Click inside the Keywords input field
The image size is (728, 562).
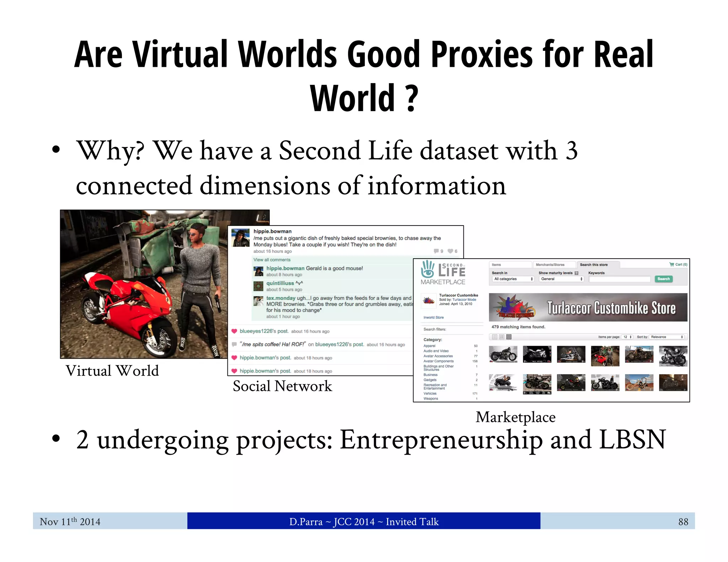[x=619, y=279]
